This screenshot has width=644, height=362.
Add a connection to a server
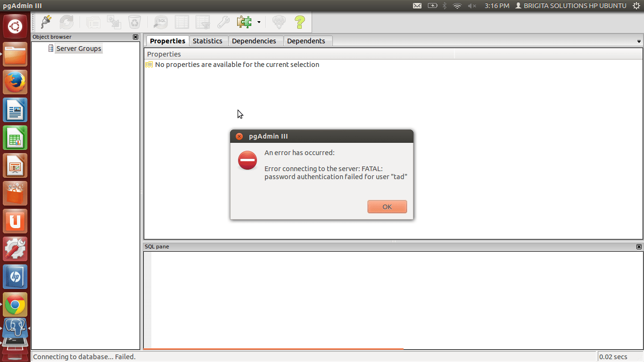click(45, 22)
